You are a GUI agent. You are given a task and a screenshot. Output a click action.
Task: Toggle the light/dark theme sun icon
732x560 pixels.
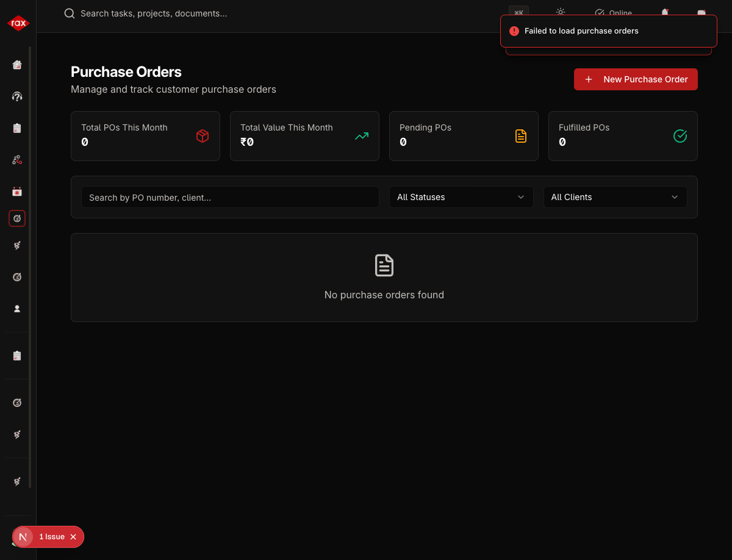tap(560, 12)
